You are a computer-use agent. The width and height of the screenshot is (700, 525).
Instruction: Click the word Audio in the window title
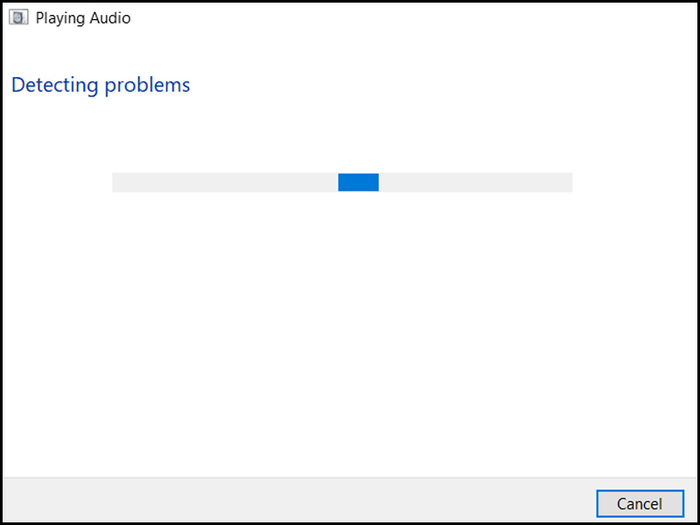109,18
